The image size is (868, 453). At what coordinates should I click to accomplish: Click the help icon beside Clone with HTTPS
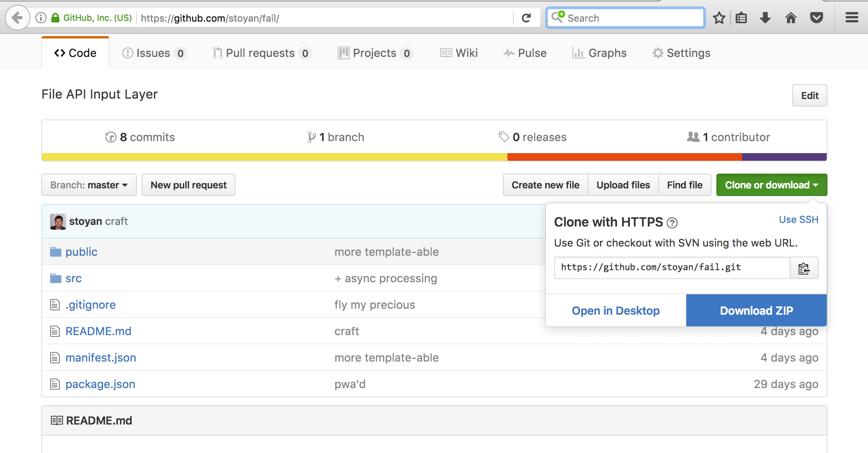[672, 223]
